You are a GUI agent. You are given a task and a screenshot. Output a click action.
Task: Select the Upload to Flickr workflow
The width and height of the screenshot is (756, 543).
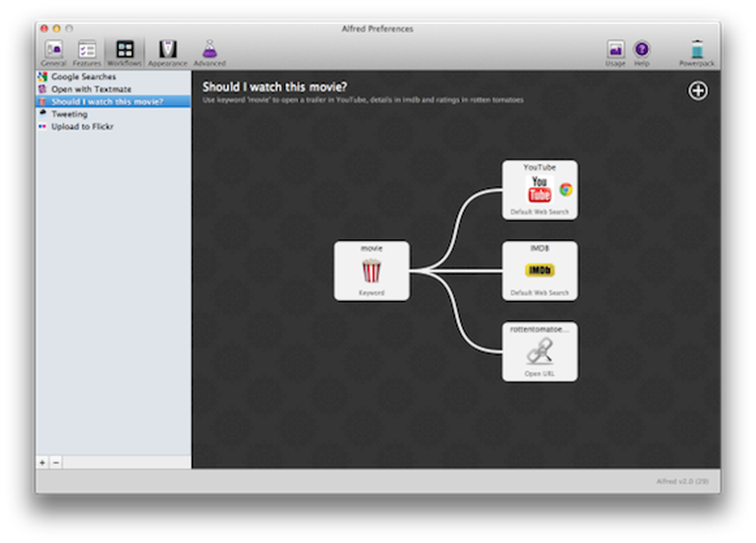coord(83,127)
